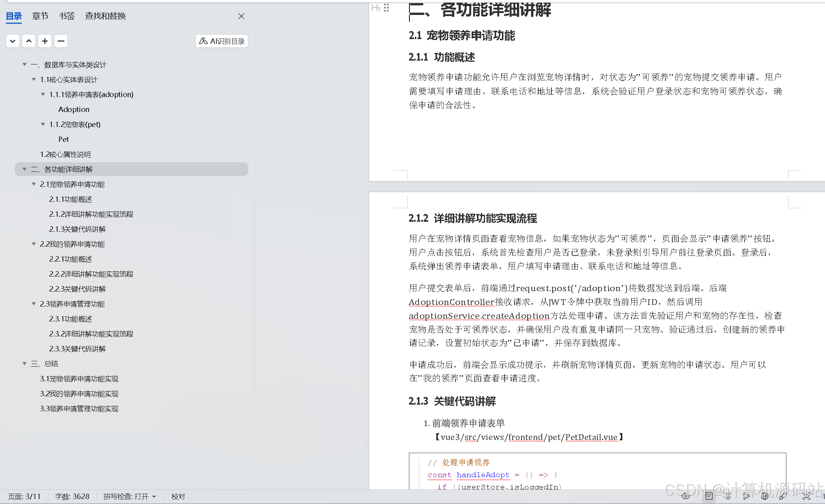This screenshot has width=825, height=504.
Task: Jump to 3.1宠物领养申请功能实现 in outline
Action: tap(79, 379)
